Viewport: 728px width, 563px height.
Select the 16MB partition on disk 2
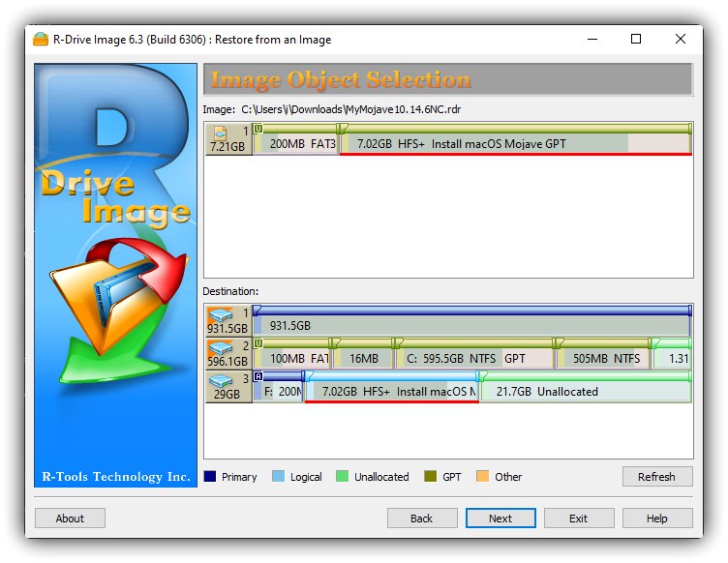[x=363, y=354]
